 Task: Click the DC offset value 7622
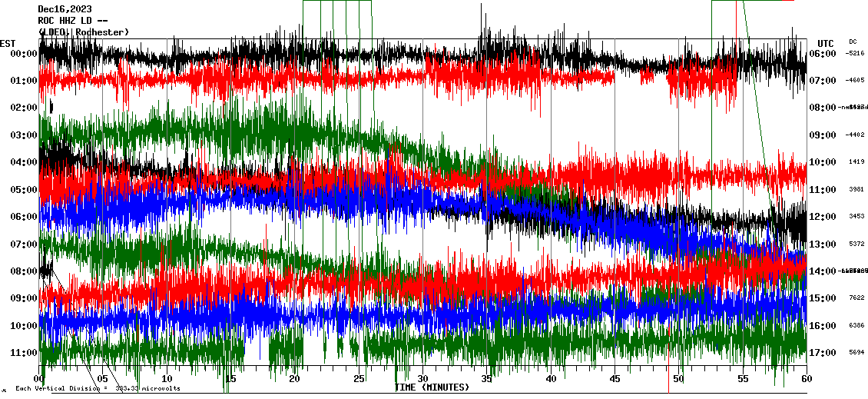(x=856, y=298)
